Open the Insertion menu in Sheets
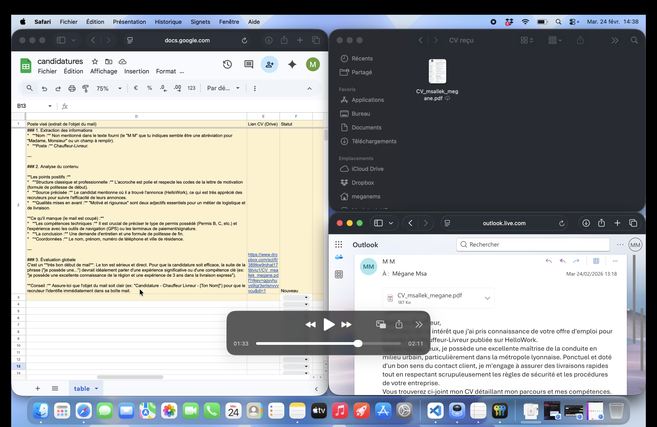Screen dimensions: 657x427 [x=136, y=72]
